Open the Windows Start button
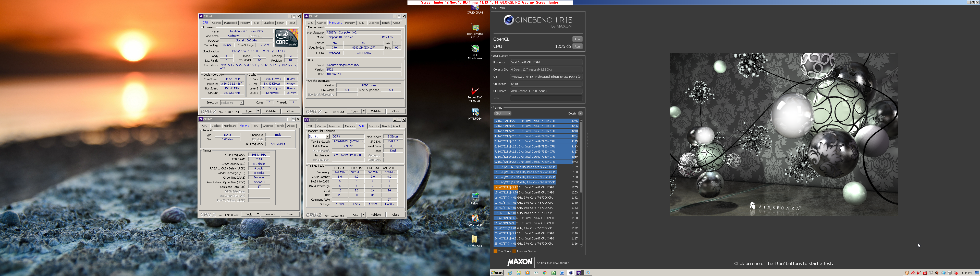 tap(497, 273)
